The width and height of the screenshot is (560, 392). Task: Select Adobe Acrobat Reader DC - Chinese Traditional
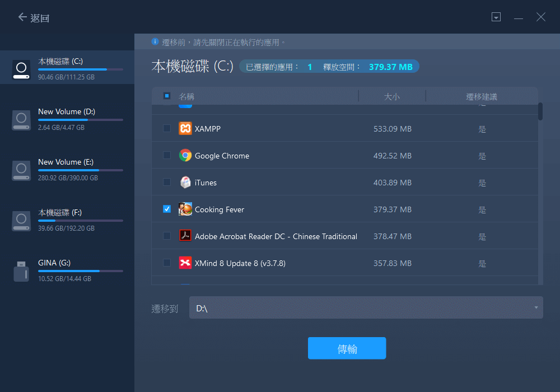(276, 236)
